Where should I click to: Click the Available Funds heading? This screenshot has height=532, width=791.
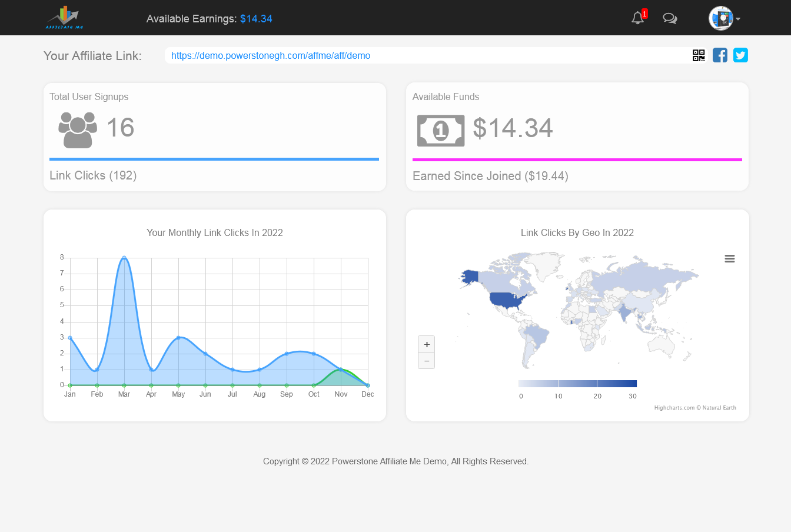446,97
